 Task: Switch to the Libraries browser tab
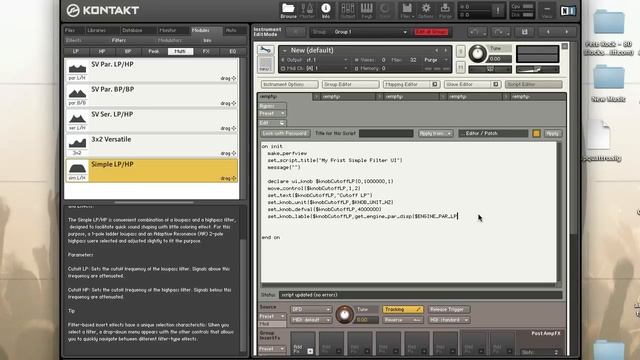click(97, 30)
